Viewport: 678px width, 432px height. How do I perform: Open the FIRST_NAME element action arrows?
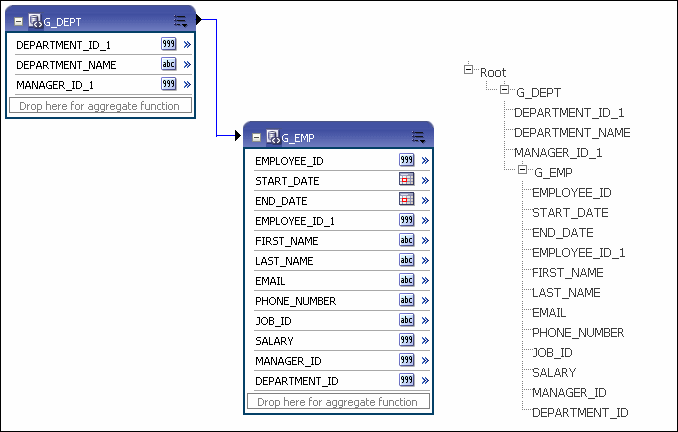click(x=425, y=240)
